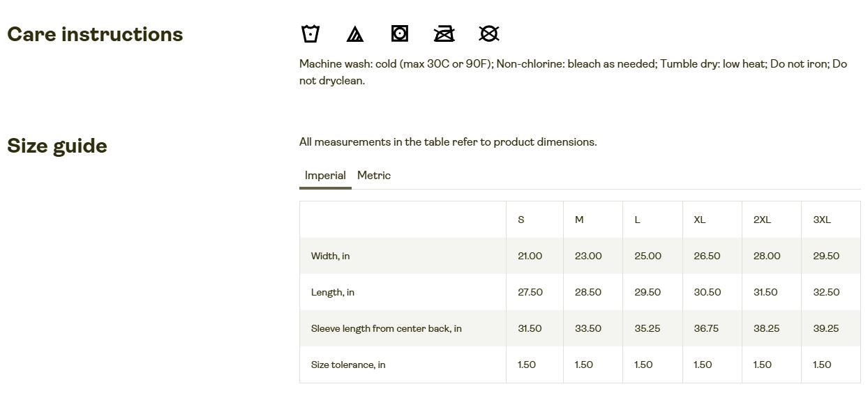Click Sleeve length from center back label

(387, 328)
